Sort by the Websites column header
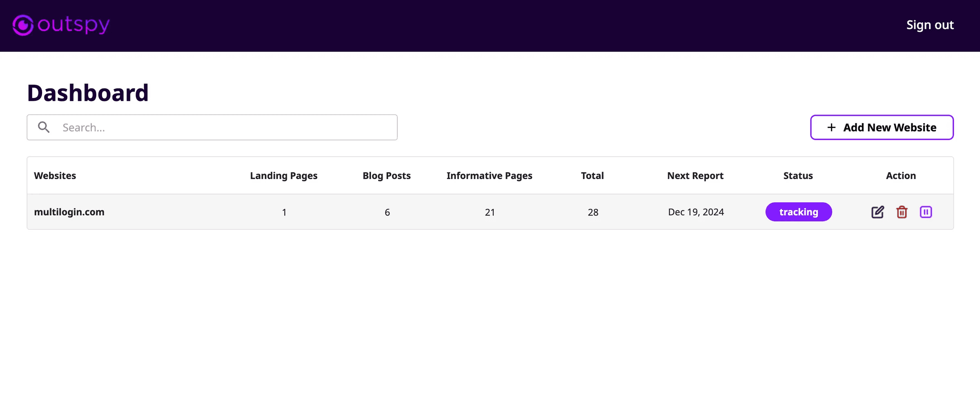980x414 pixels. click(55, 176)
